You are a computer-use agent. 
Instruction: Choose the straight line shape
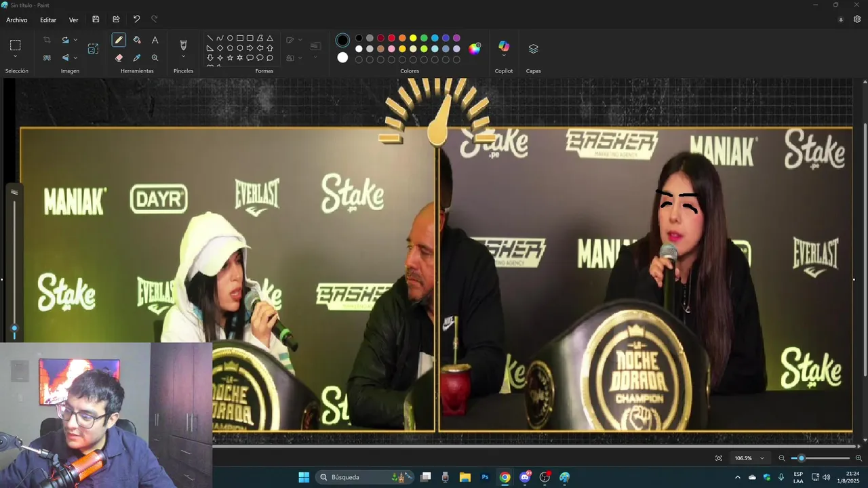pos(210,39)
